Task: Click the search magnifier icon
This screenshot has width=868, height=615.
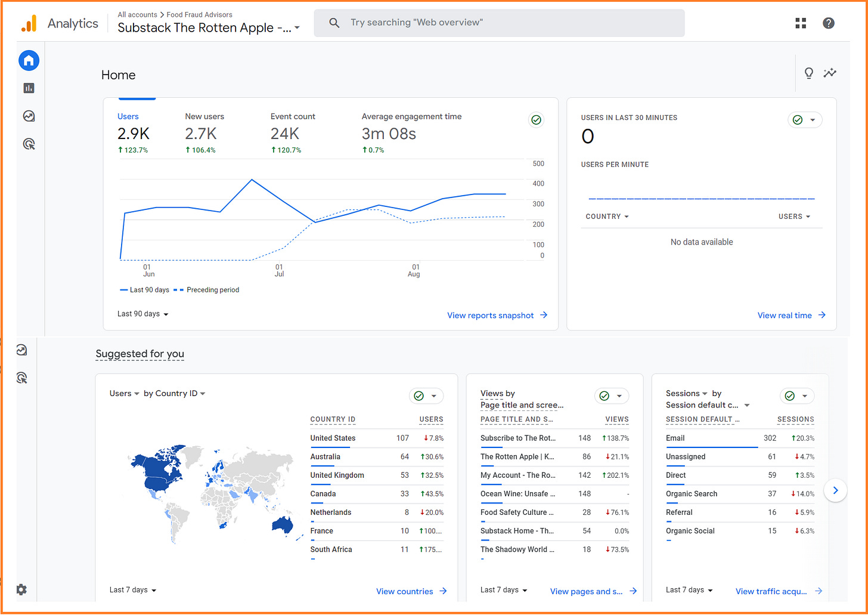Action: [x=334, y=23]
